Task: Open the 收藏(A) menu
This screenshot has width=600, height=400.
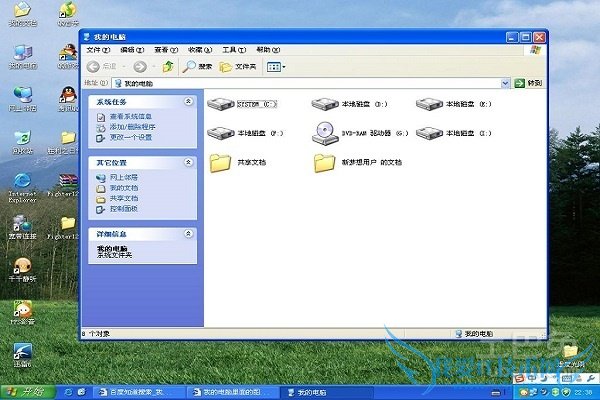Action: click(200, 50)
